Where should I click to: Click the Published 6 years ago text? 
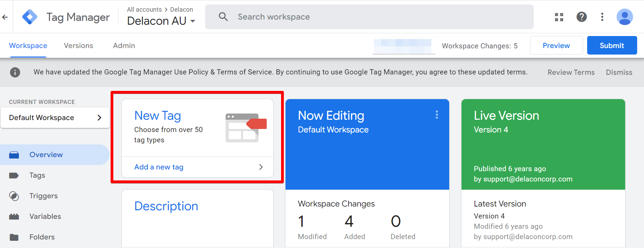[510, 169]
